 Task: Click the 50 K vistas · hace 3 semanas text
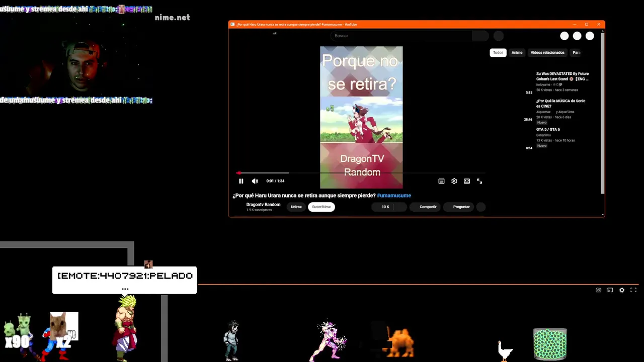557,90
